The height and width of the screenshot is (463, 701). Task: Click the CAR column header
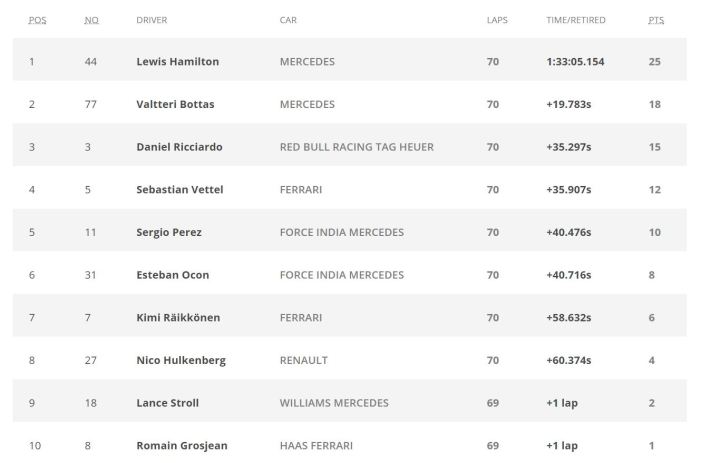288,20
